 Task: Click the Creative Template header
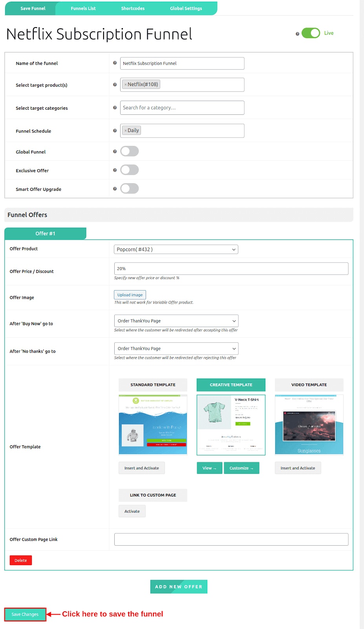[231, 385]
